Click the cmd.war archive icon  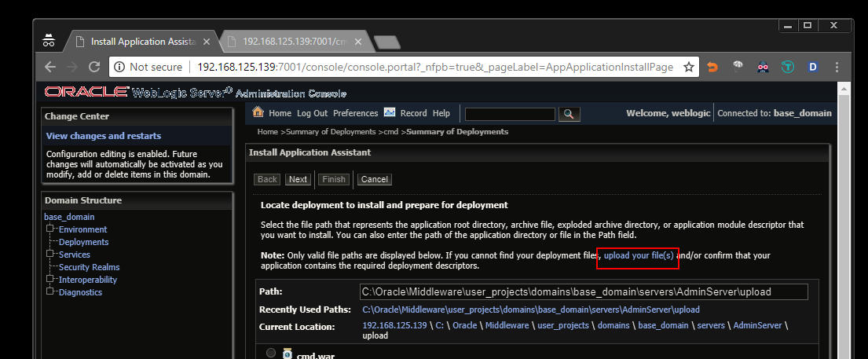pos(288,354)
